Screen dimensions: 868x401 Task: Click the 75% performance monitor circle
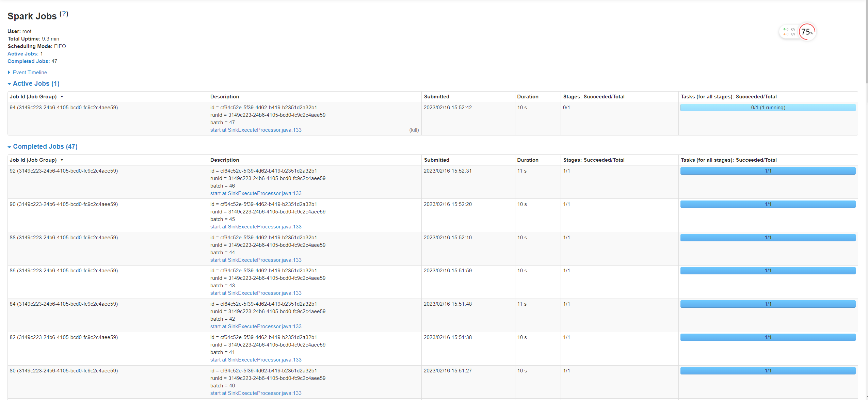tap(807, 32)
